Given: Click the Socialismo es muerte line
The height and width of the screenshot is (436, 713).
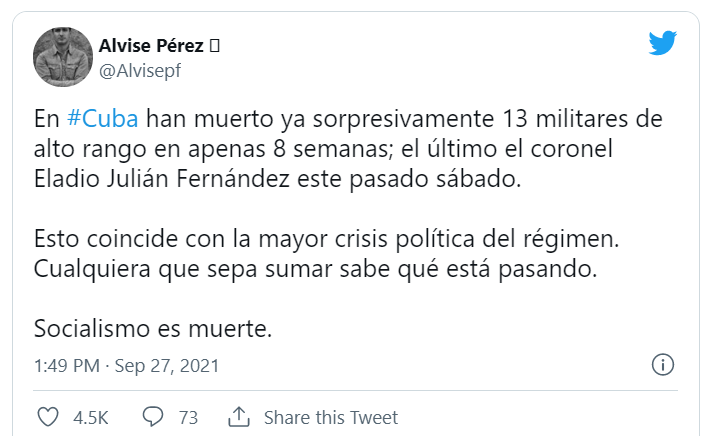Looking at the screenshot, I should pyautogui.click(x=153, y=328).
